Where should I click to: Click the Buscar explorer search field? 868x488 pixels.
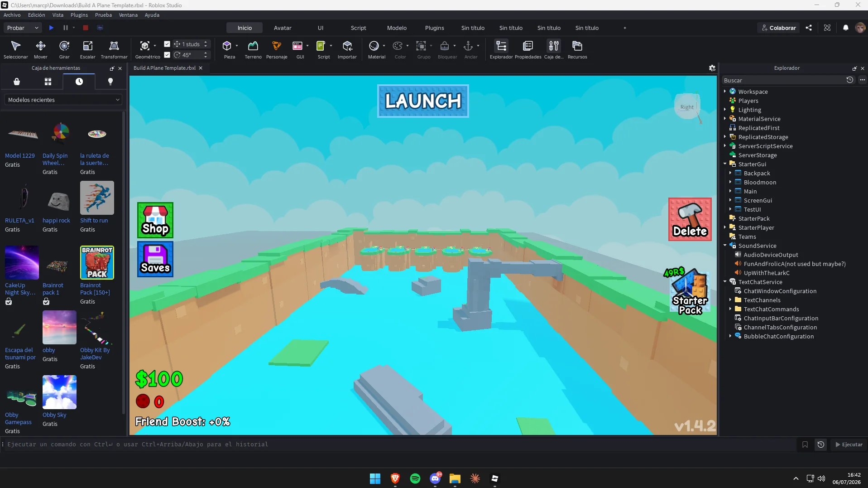tap(783, 80)
